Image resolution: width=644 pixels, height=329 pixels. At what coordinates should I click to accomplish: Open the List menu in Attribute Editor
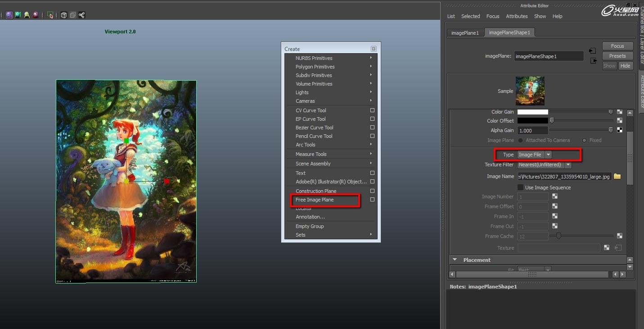point(451,16)
